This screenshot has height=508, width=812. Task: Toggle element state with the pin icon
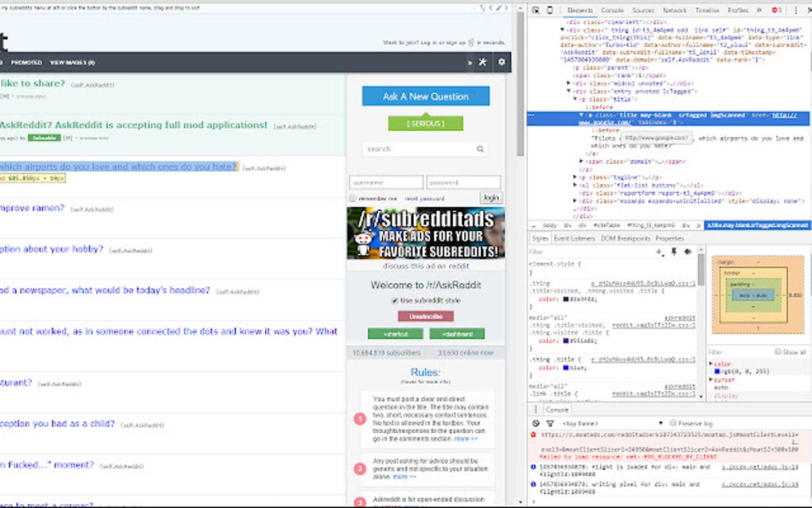[x=673, y=251]
